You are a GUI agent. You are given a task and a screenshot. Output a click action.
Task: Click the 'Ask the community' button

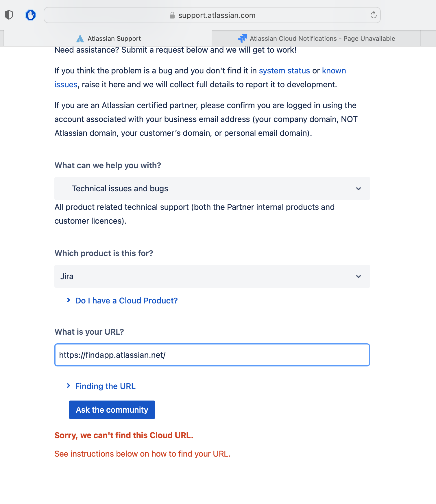tap(112, 409)
